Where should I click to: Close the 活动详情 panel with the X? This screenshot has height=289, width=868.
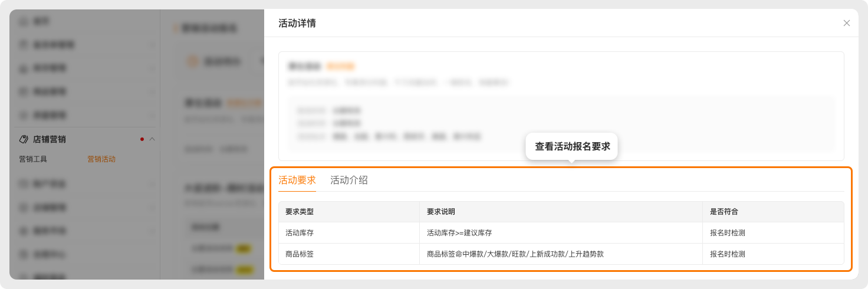point(847,23)
